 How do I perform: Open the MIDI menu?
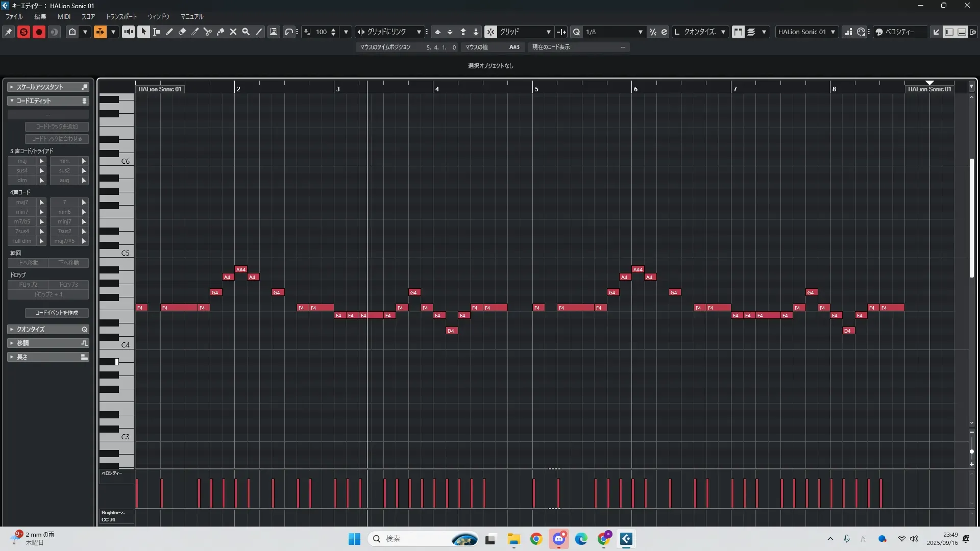coord(64,16)
